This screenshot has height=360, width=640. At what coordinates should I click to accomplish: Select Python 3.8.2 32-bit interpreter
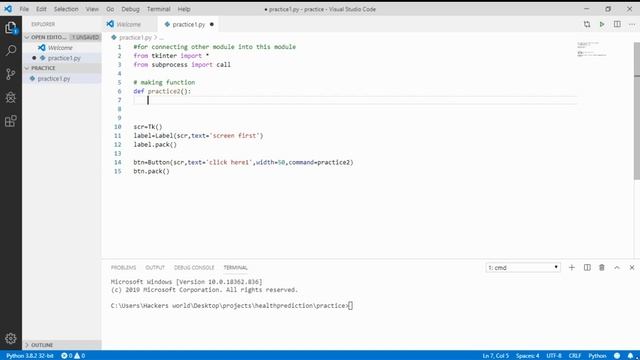tap(30, 356)
